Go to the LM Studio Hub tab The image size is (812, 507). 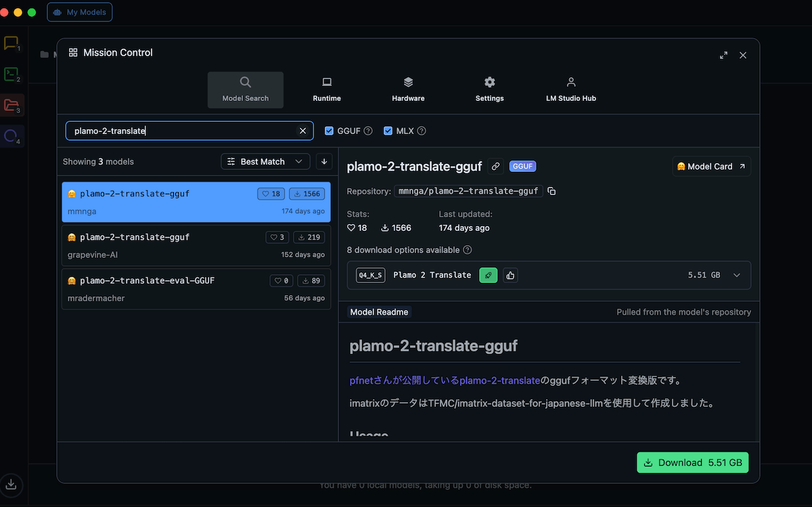coord(570,89)
